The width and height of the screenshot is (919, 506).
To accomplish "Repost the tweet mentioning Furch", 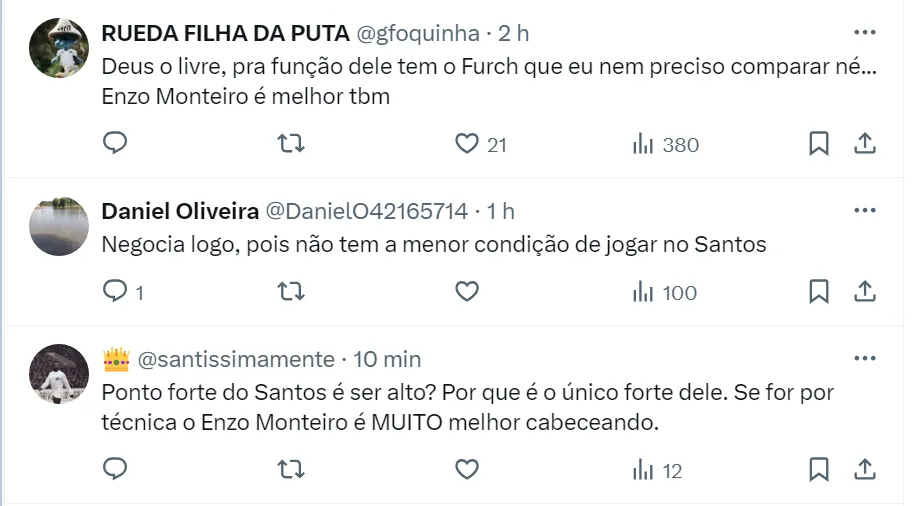I will (290, 144).
